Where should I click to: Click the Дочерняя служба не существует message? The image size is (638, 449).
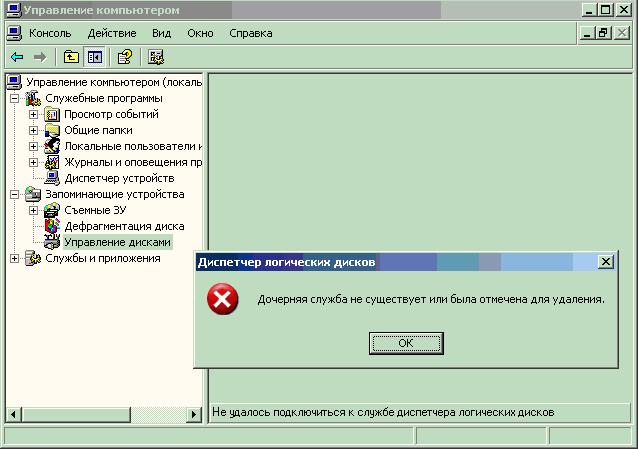click(431, 300)
